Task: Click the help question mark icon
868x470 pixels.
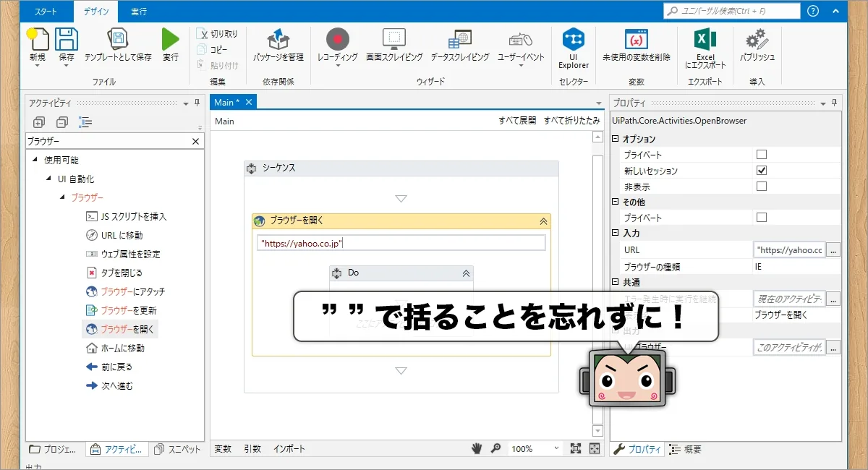Action: pos(813,11)
